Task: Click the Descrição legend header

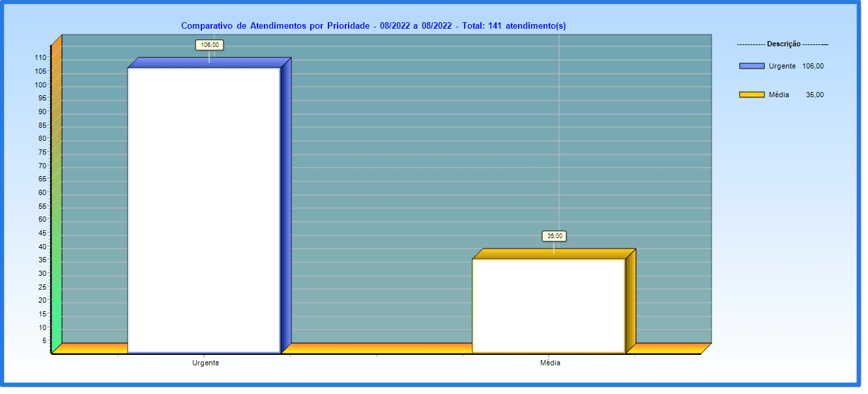Action: tap(783, 44)
